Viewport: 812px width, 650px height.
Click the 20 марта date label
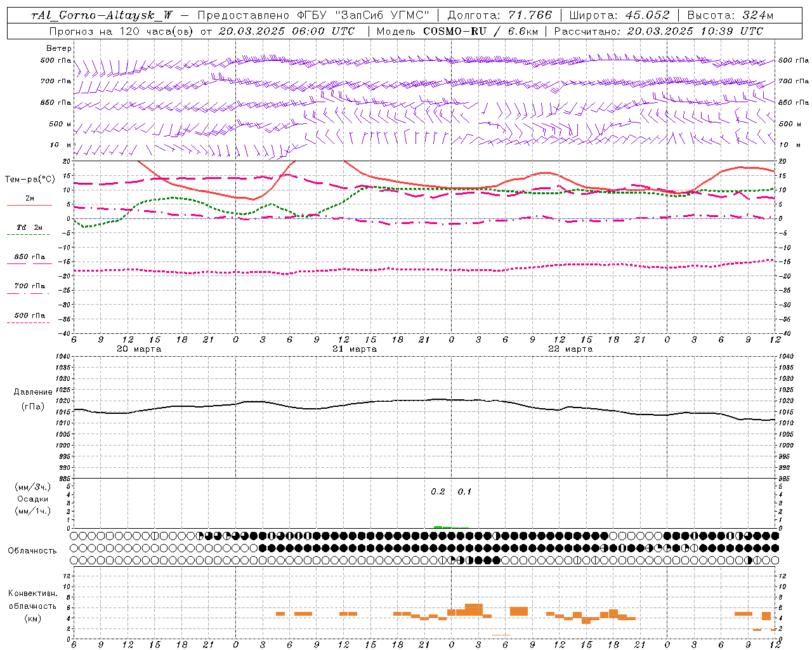pos(139,349)
